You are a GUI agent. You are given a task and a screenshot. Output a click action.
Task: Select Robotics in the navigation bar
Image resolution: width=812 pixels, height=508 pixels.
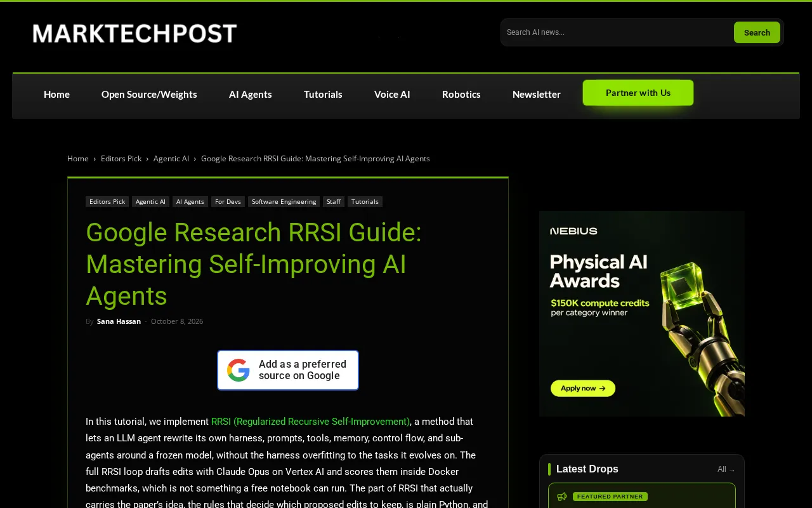[461, 94]
